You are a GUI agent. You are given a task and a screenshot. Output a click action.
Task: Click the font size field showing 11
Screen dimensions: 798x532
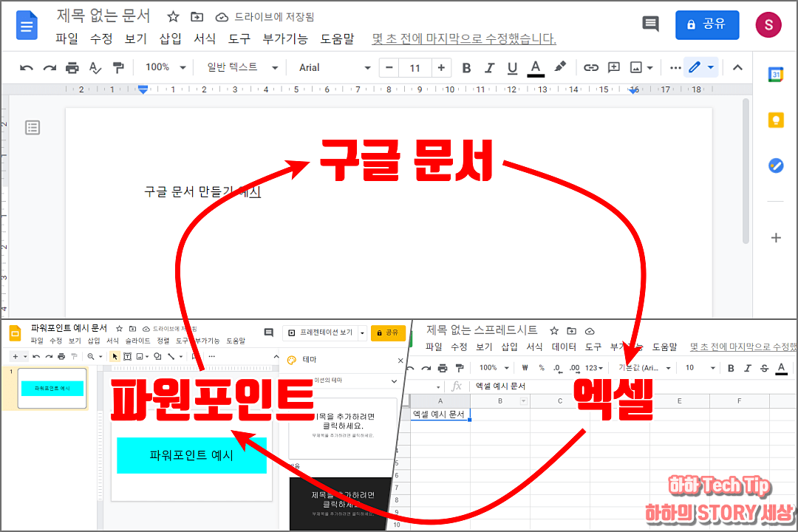click(x=415, y=68)
